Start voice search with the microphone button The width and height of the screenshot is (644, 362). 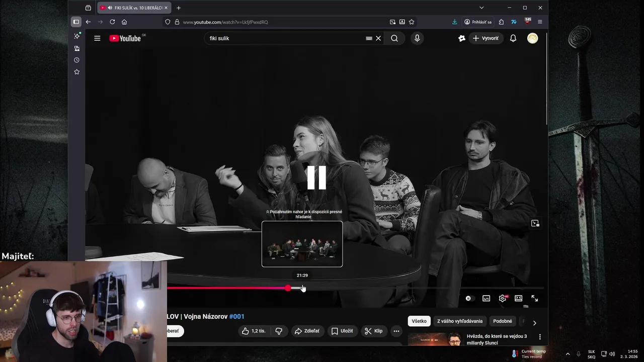tap(417, 38)
